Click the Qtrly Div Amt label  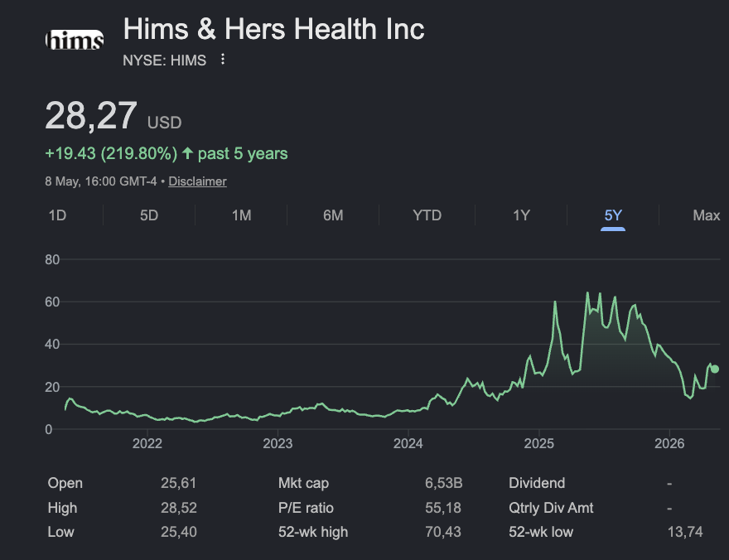pos(551,508)
